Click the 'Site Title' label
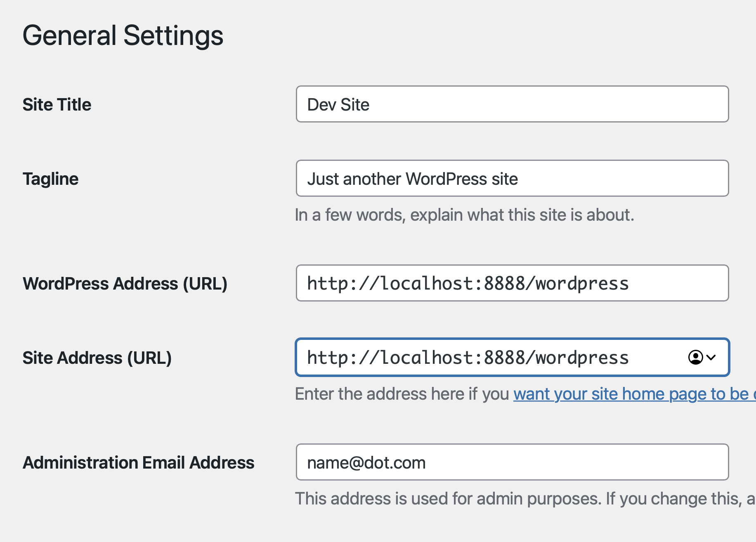 point(57,105)
